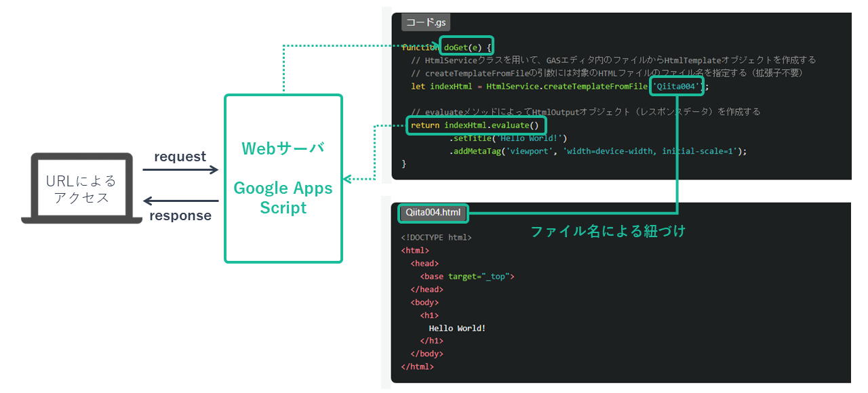This screenshot has width=868, height=393.
Task: Expand the <head> section in Qiita004.html
Action: click(423, 263)
